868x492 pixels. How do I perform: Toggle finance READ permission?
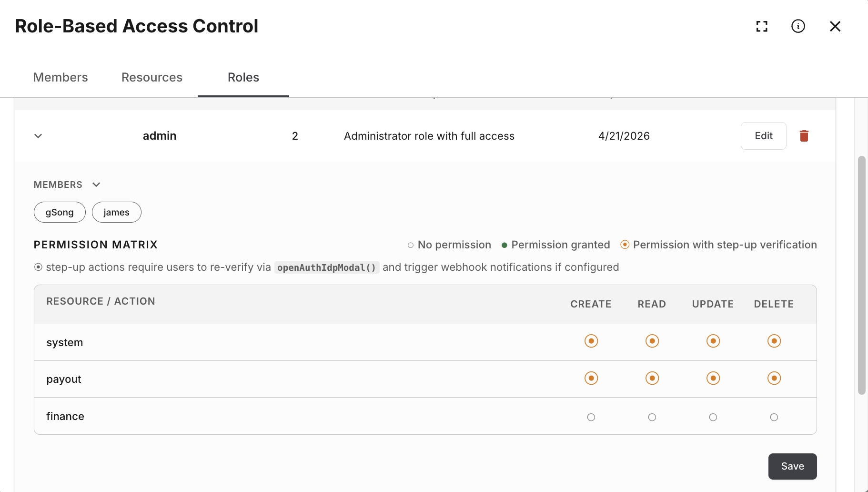(x=652, y=417)
